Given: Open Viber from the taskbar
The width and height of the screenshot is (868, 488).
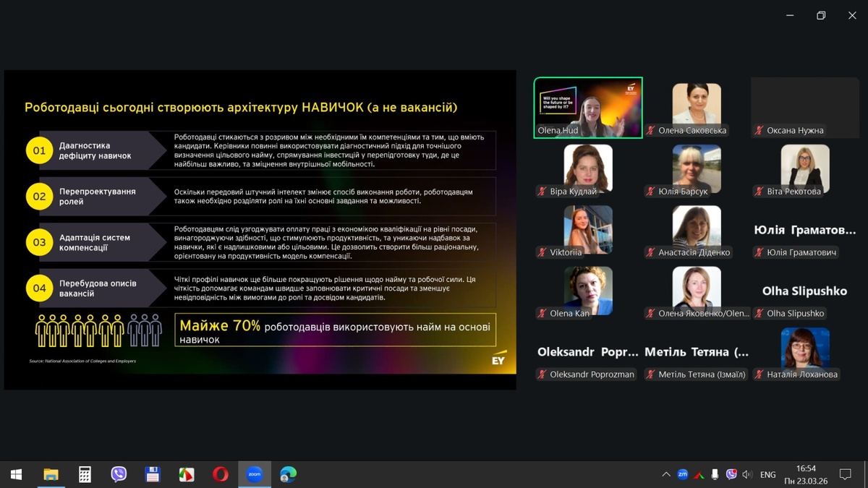Looking at the screenshot, I should 119,474.
